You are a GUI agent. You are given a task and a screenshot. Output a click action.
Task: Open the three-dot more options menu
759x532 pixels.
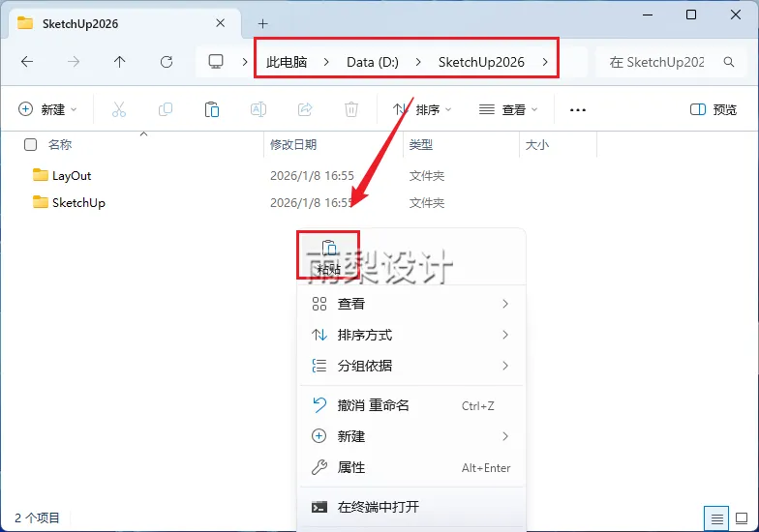pyautogui.click(x=578, y=110)
